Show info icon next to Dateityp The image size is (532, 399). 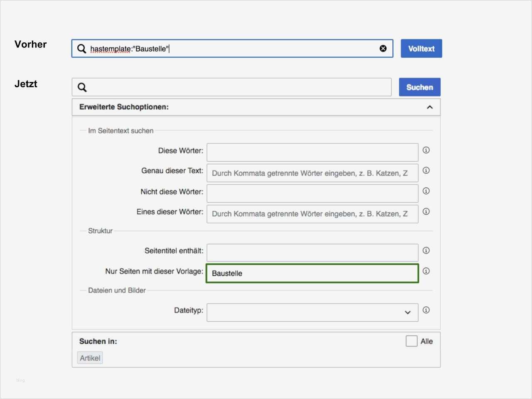pos(426,310)
